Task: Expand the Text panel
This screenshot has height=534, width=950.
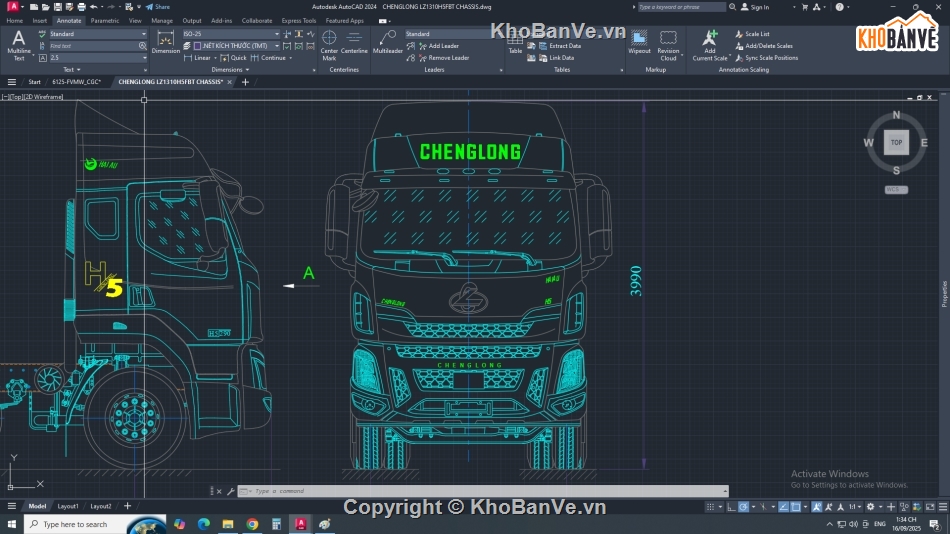Action: (x=71, y=70)
